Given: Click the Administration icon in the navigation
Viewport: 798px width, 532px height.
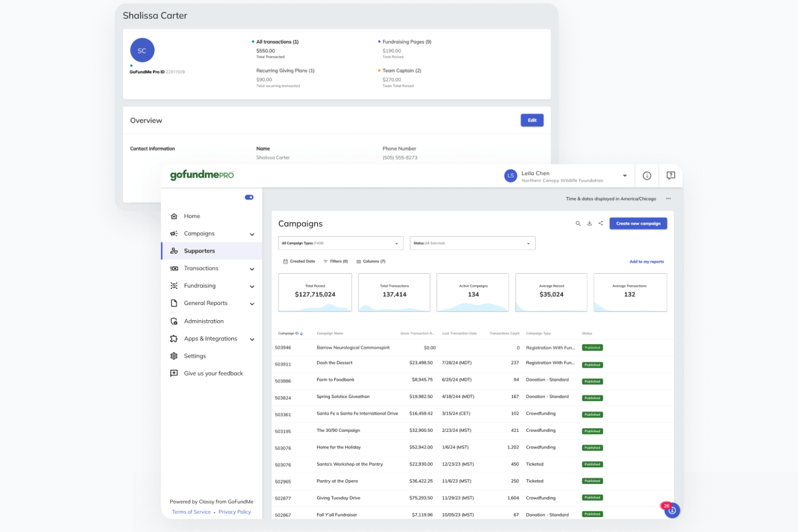Looking at the screenshot, I should [x=174, y=321].
